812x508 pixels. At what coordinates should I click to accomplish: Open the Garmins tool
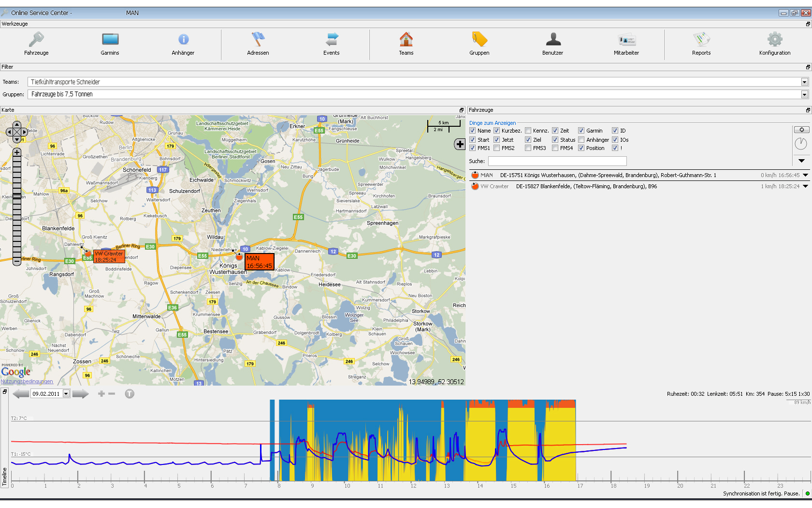[x=110, y=44]
